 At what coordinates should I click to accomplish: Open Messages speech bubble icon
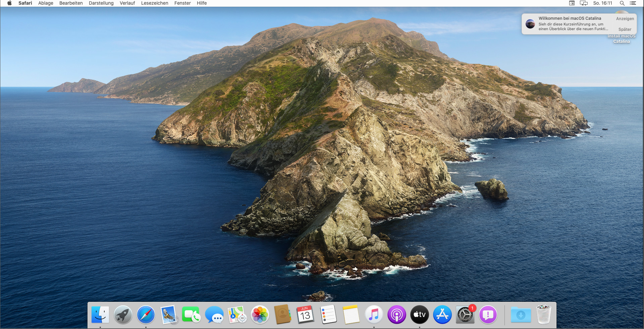click(214, 315)
